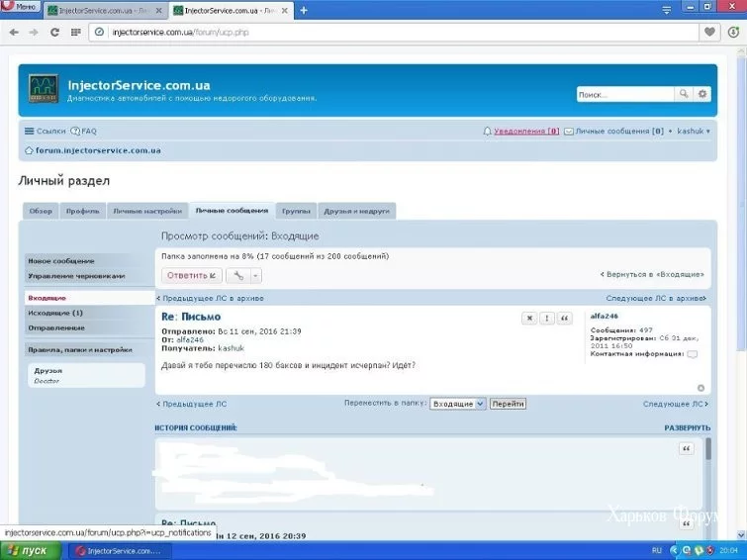The height and width of the screenshot is (560, 747).
Task: Open the FAQ link
Action: (84, 131)
